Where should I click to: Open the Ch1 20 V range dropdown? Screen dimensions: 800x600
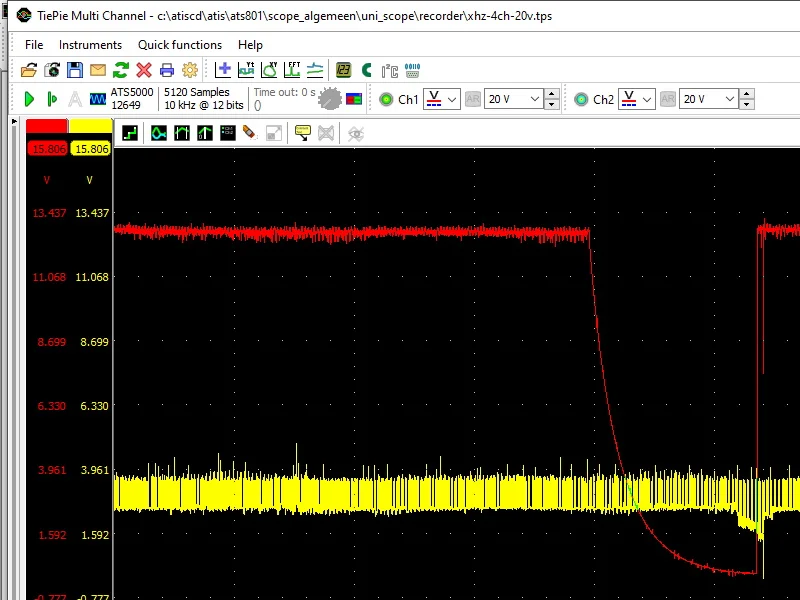click(x=514, y=99)
